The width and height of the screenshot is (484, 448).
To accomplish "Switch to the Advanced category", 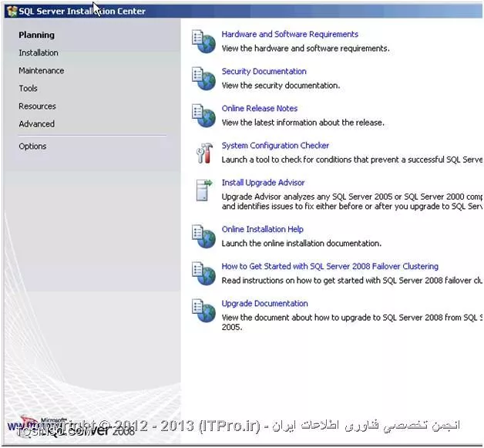I will click(x=36, y=124).
